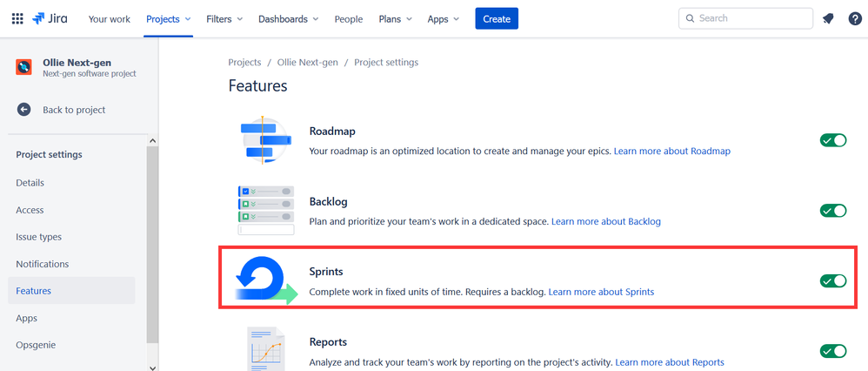Click the Reports feature illustration
868x371 pixels.
point(266,348)
